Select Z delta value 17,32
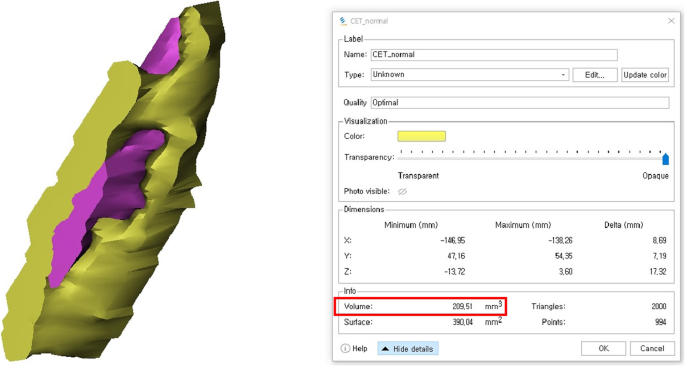This screenshot has height=366, width=685. tap(658, 272)
